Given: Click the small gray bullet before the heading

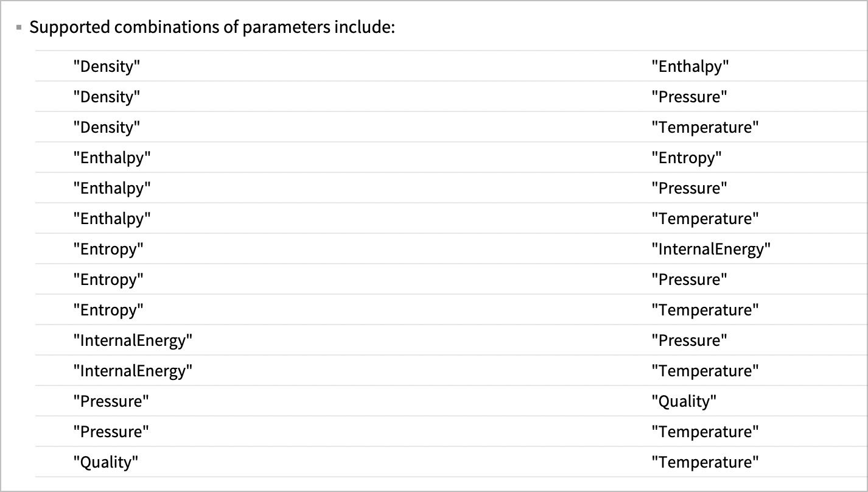Looking at the screenshot, I should point(19,27).
